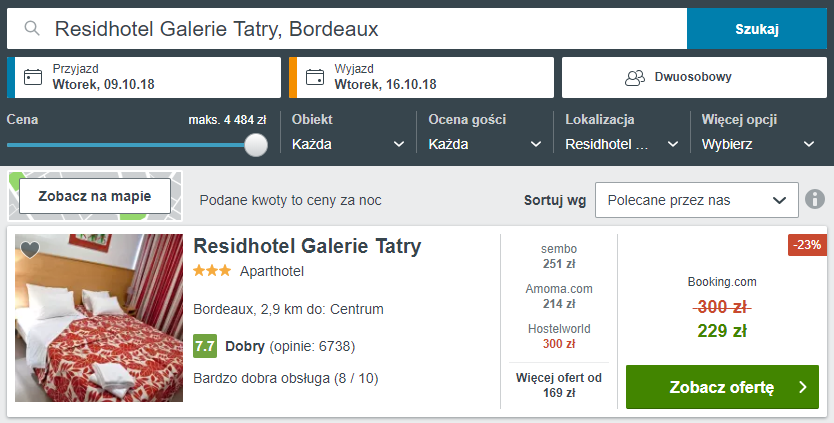Screen dimensions: 834x423
Task: Click the guests people icon
Action: click(x=634, y=77)
